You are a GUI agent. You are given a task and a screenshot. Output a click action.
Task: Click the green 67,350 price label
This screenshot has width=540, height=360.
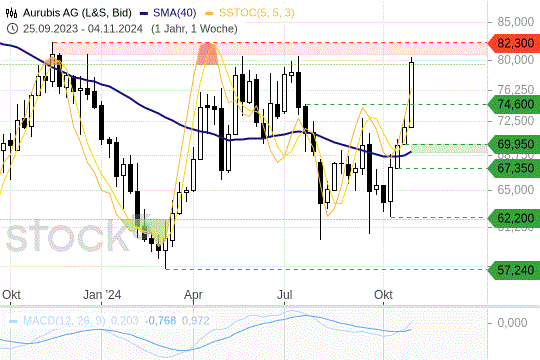pyautogui.click(x=514, y=168)
